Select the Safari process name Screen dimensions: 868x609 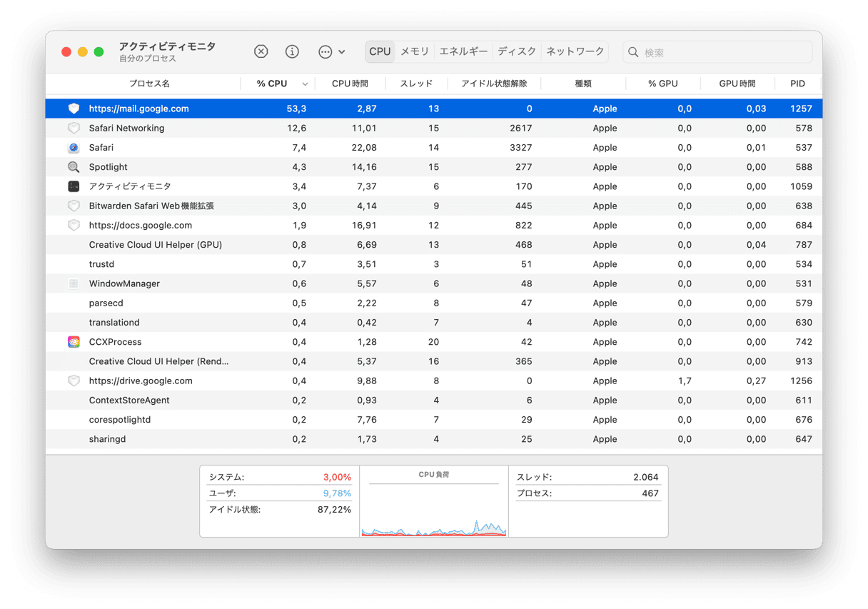tap(101, 148)
